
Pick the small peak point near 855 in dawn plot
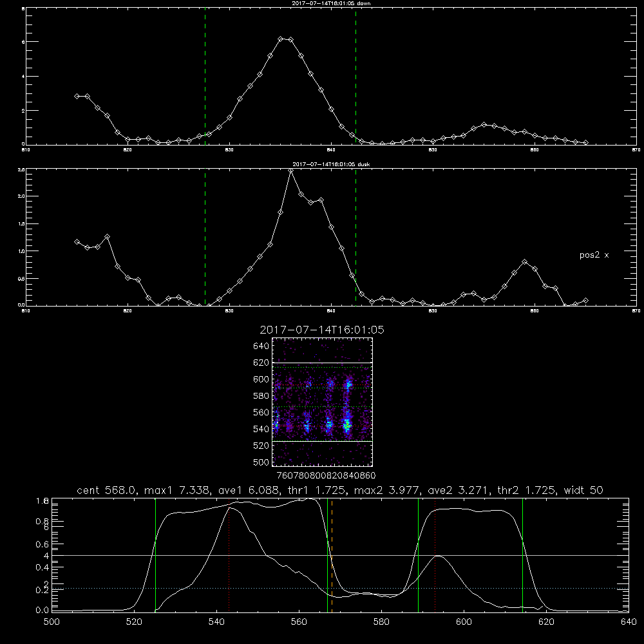pyautogui.click(x=484, y=124)
